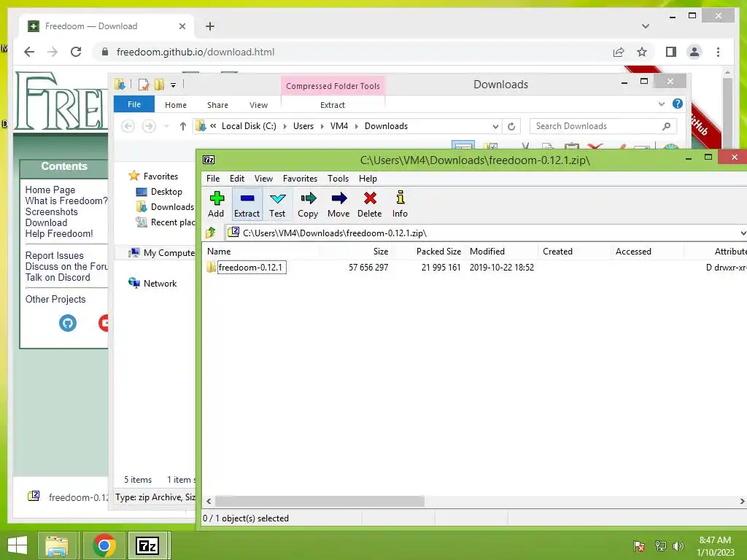Viewport: 747px width, 560px height.
Task: Open the 7-Zip Tools menu
Action: pyautogui.click(x=338, y=179)
